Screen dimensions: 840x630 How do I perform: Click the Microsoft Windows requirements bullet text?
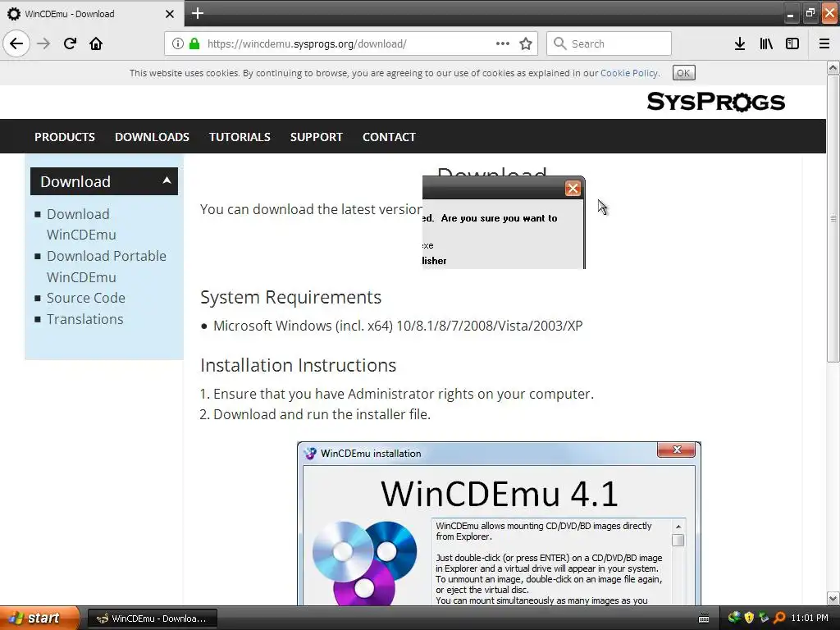pos(398,326)
